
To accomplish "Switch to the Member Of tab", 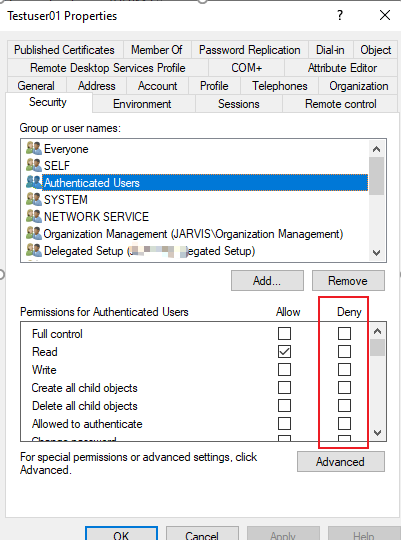I will tap(157, 50).
